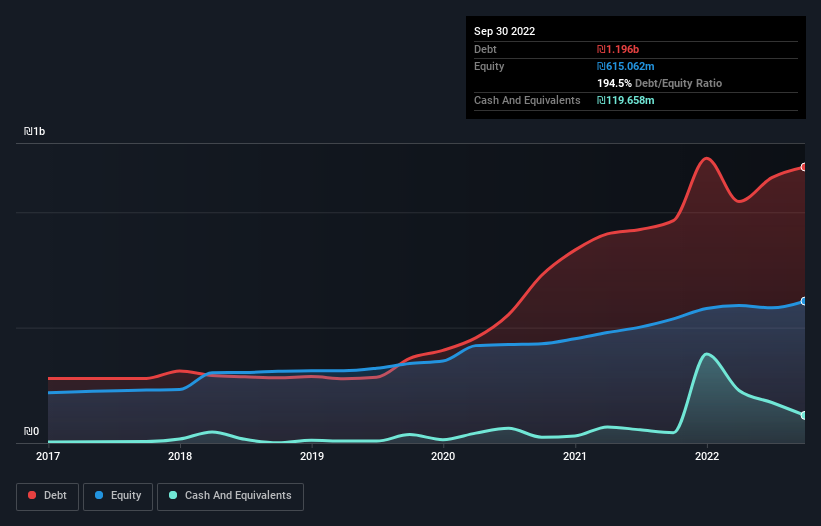Toggle the Debt legend button
Screen dimensions: 821x526
pos(48,496)
